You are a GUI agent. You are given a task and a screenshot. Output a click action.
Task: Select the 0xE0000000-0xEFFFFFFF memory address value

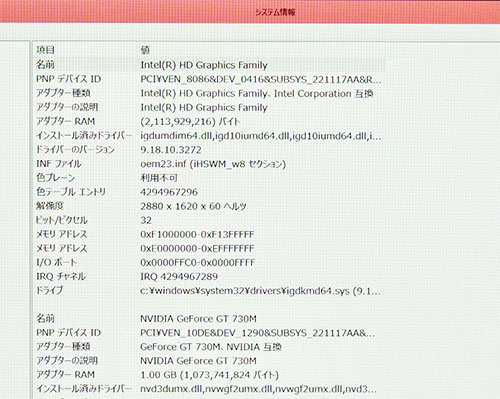point(197,248)
